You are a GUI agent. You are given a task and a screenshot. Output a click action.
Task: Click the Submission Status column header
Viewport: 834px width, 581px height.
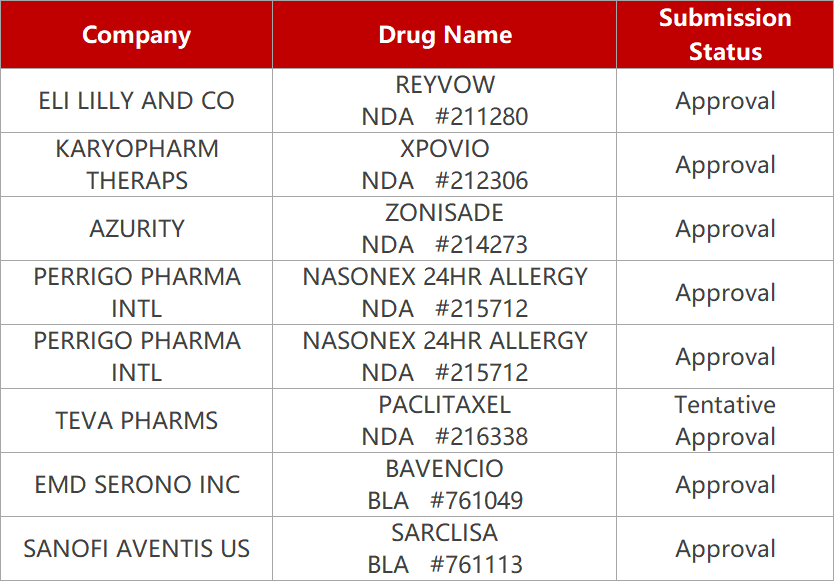coord(725,35)
